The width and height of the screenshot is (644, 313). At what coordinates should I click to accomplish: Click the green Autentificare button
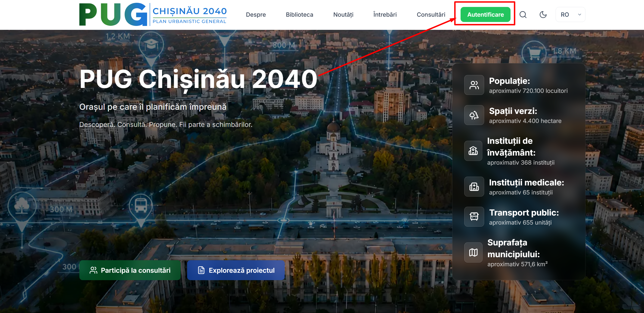point(485,15)
